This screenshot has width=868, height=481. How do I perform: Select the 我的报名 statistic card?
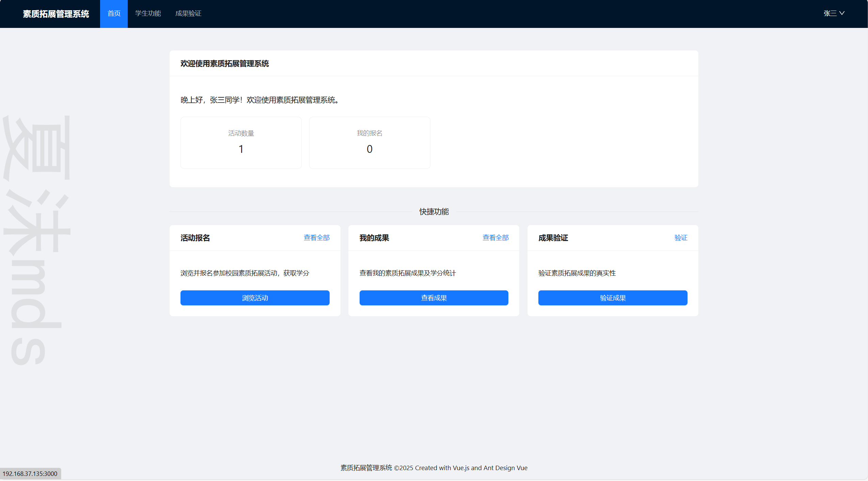[x=369, y=143]
